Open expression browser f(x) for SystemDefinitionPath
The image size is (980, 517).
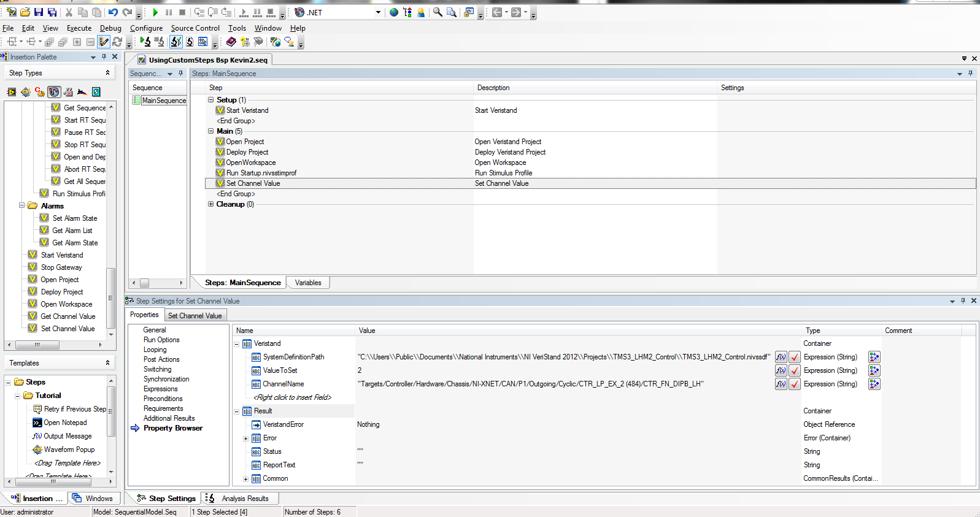click(781, 357)
